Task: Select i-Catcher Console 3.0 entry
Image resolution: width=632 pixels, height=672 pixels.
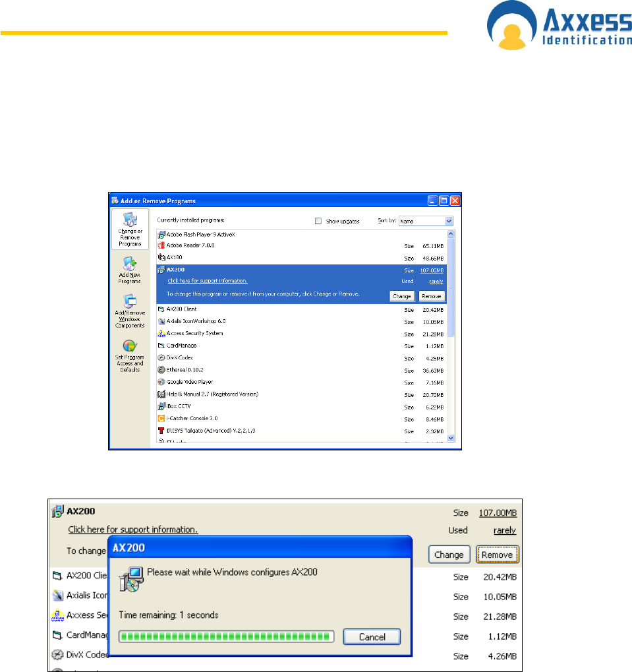Action: [x=192, y=418]
